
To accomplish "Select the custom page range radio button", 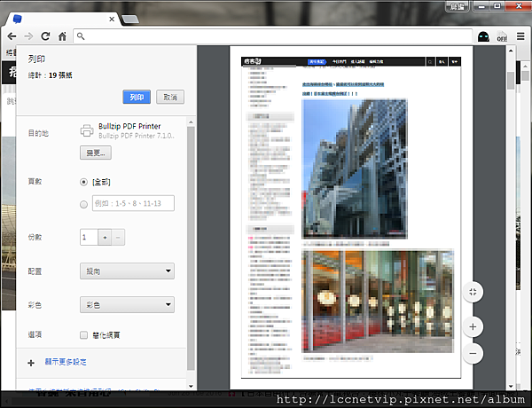I will [x=84, y=204].
